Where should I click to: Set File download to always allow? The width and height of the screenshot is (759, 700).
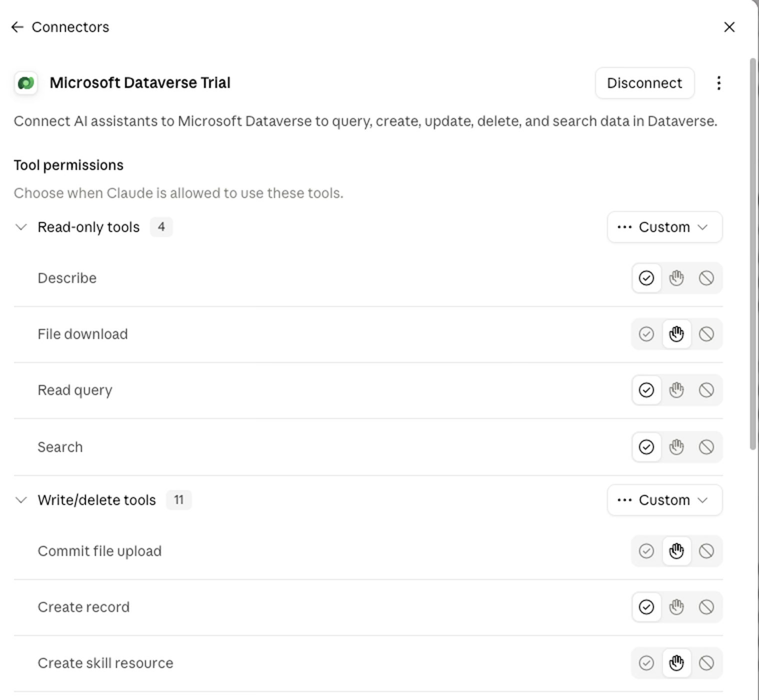[x=646, y=334]
